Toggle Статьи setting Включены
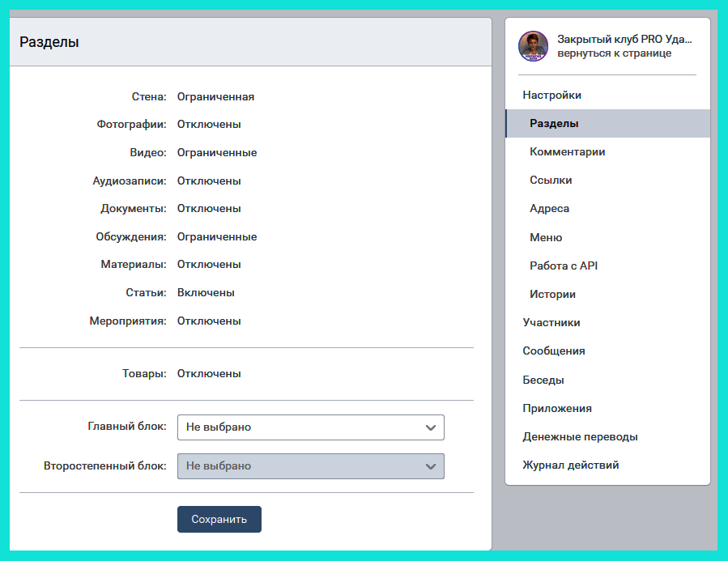This screenshot has height=561, width=728. click(206, 293)
